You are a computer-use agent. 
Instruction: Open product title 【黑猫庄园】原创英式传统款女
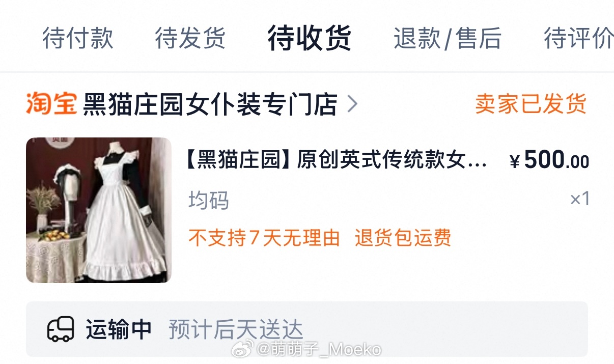point(337,161)
